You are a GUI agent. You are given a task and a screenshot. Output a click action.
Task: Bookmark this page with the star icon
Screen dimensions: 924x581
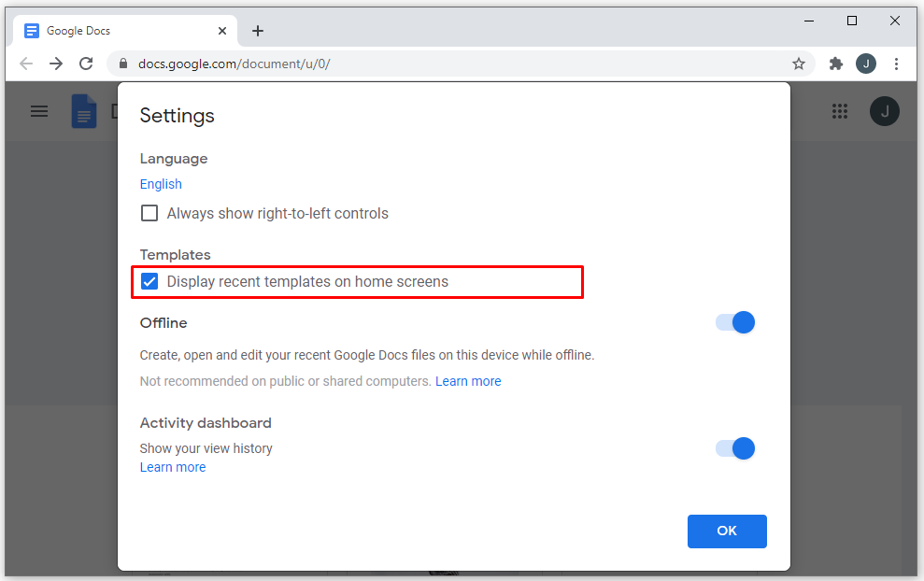point(799,64)
